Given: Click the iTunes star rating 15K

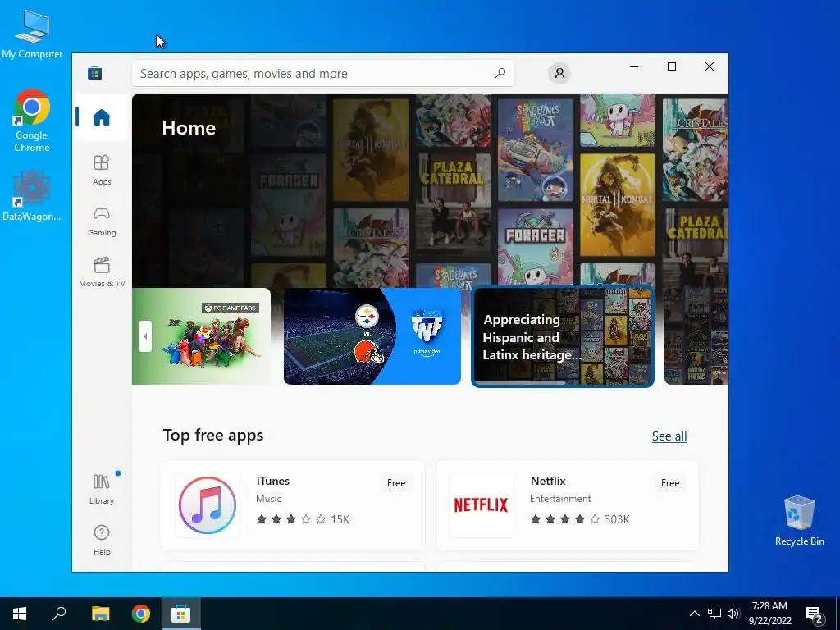Looking at the screenshot, I should (303, 519).
